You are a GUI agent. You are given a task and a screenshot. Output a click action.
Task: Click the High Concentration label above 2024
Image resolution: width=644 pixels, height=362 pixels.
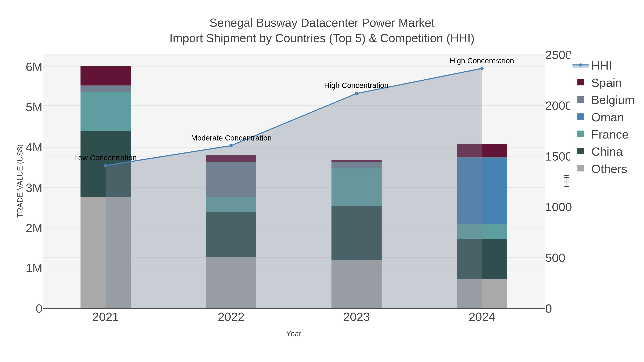482,61
